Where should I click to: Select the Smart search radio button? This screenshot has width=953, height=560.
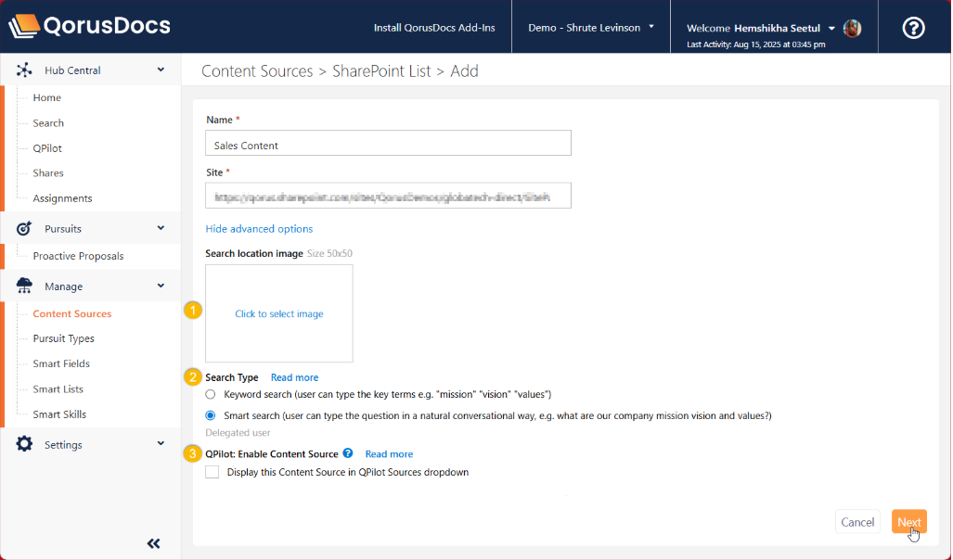(211, 415)
